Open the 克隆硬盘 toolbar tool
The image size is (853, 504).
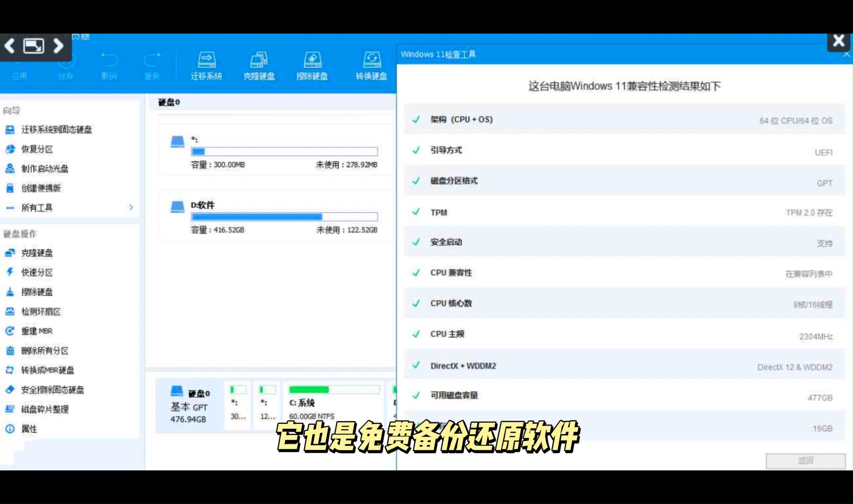(259, 66)
